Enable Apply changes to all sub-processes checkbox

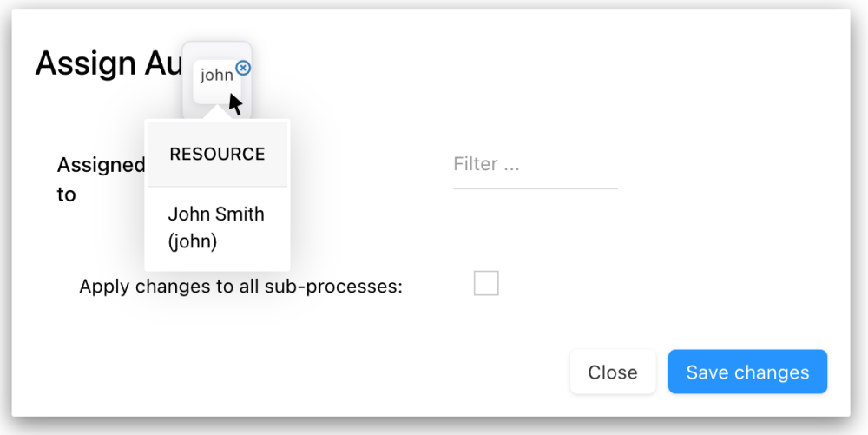486,284
